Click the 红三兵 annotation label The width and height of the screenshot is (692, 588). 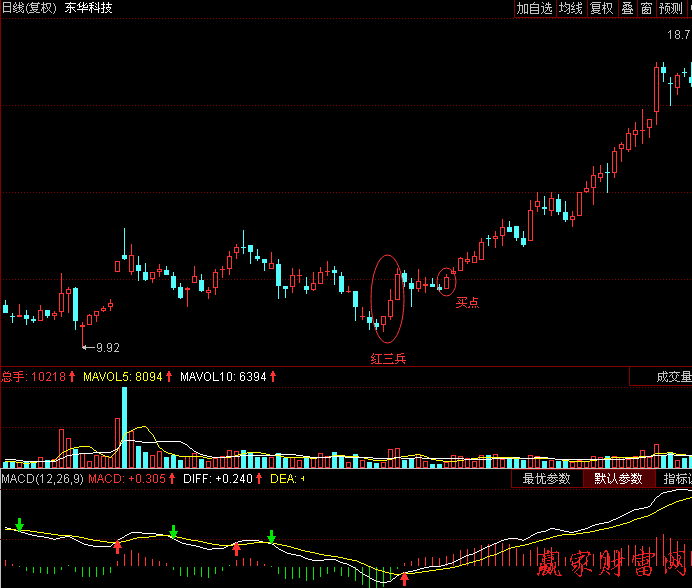pyautogui.click(x=389, y=357)
